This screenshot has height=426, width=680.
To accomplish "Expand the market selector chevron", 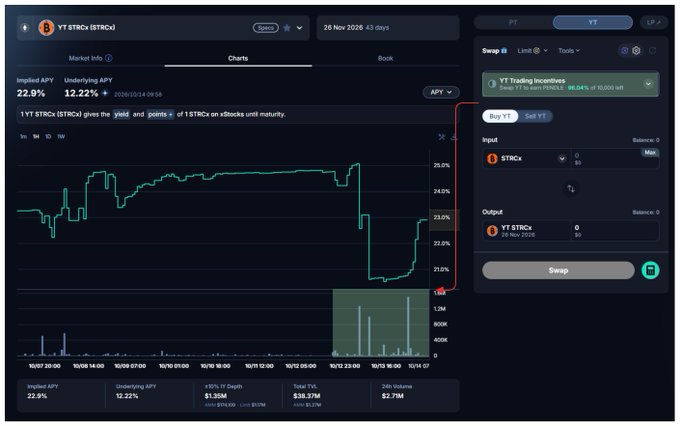I will 299,28.
